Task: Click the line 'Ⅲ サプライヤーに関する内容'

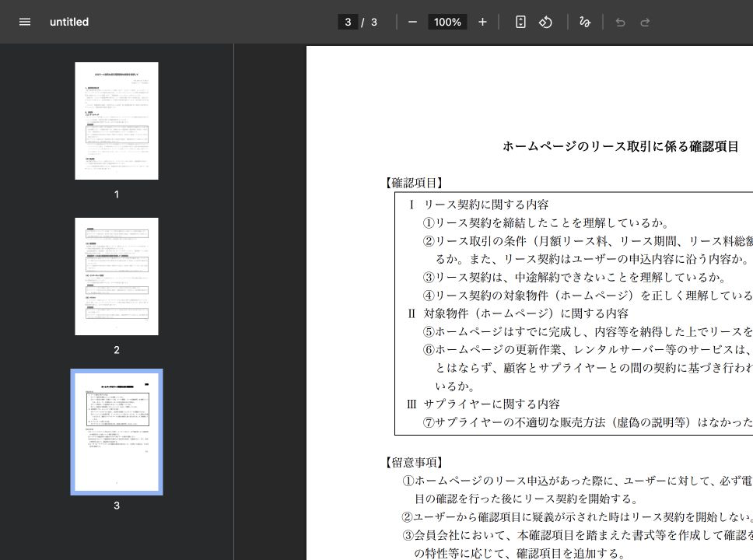Action: [x=483, y=404]
